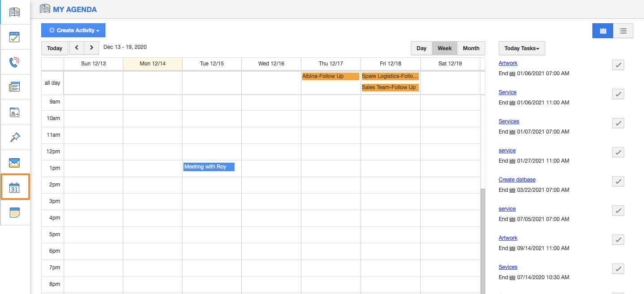The height and width of the screenshot is (294, 644).
Task: Go to previous week arrow
Action: pyautogui.click(x=77, y=48)
